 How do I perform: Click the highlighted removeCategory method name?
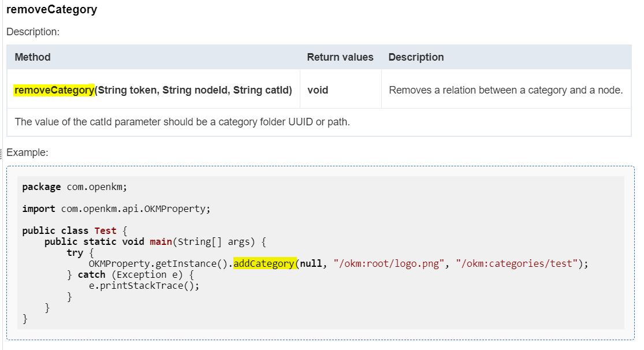coord(54,90)
